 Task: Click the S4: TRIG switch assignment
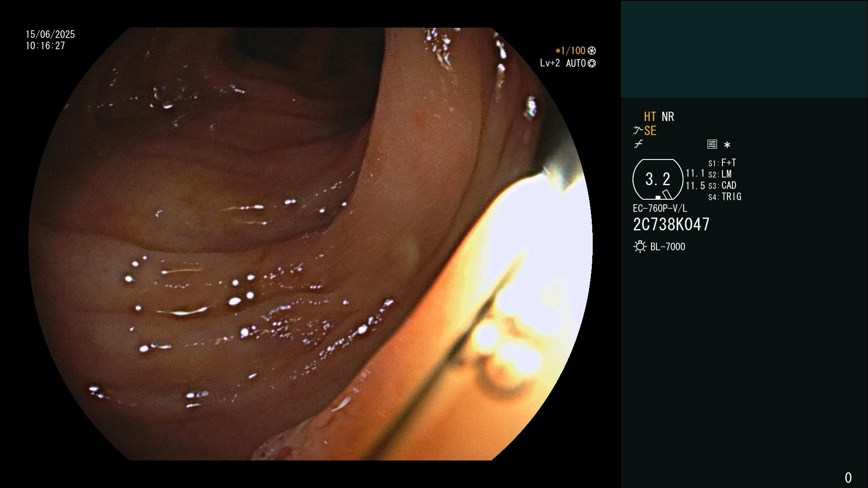point(725,197)
